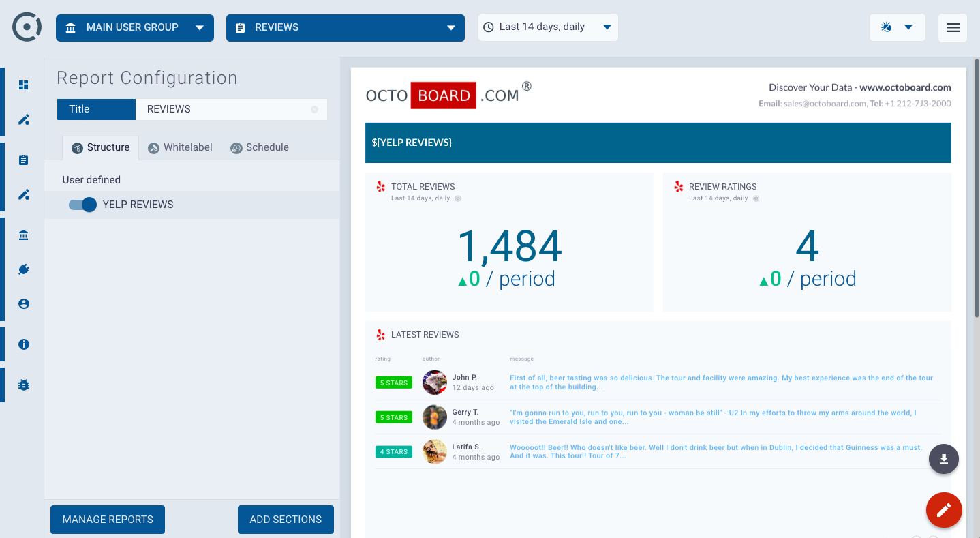
Task: Click Gerry T.'s 5 STARS badge
Action: pos(394,417)
